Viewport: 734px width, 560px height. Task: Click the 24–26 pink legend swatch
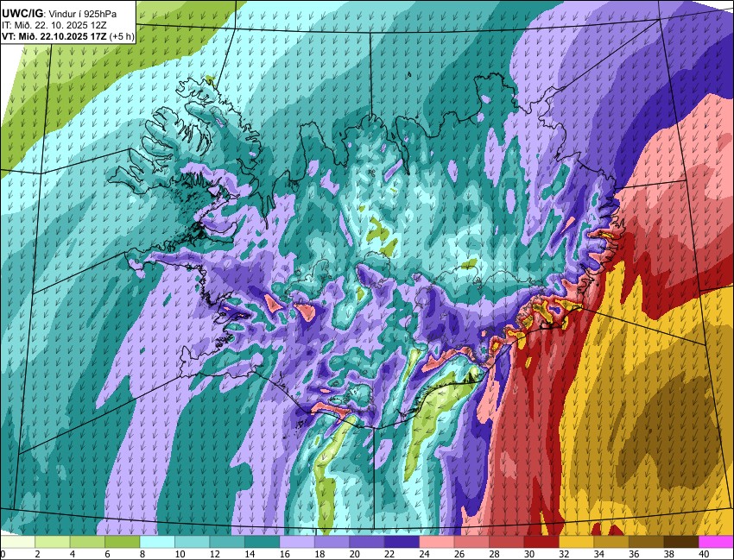[x=436, y=542]
